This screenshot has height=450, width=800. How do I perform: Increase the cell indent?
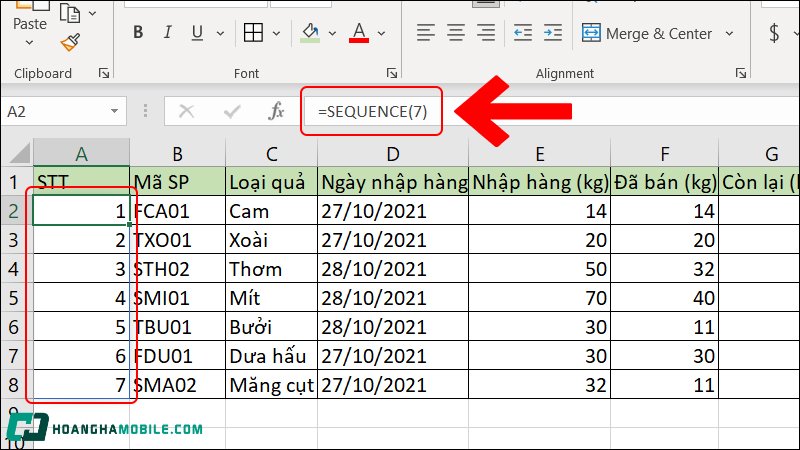coord(553,33)
